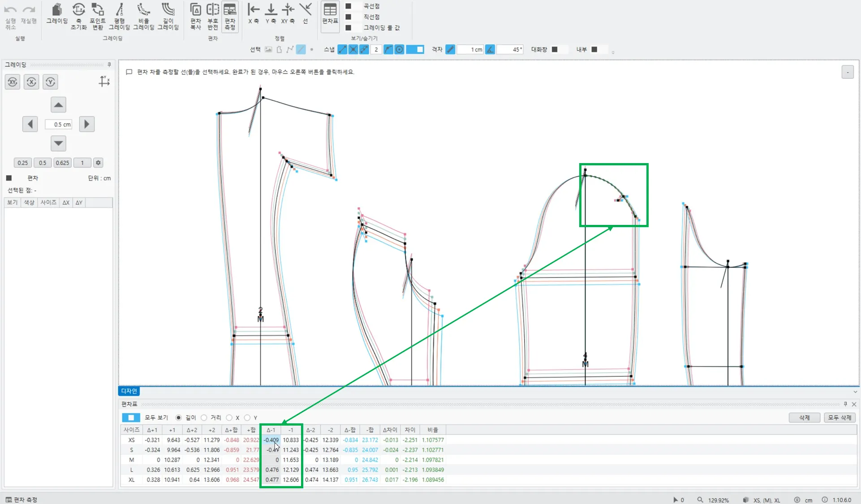
Task: Expand the toolbar overflow chevron
Action: pos(613,52)
